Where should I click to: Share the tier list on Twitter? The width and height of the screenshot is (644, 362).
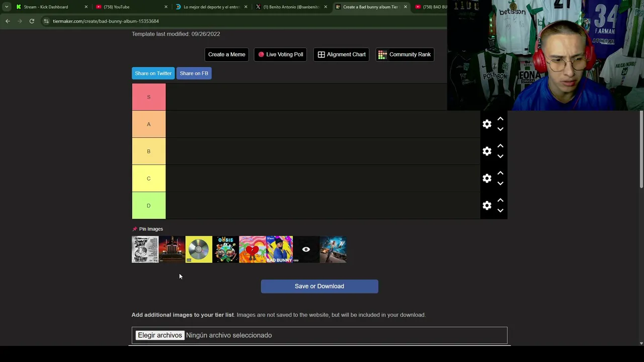(153, 73)
